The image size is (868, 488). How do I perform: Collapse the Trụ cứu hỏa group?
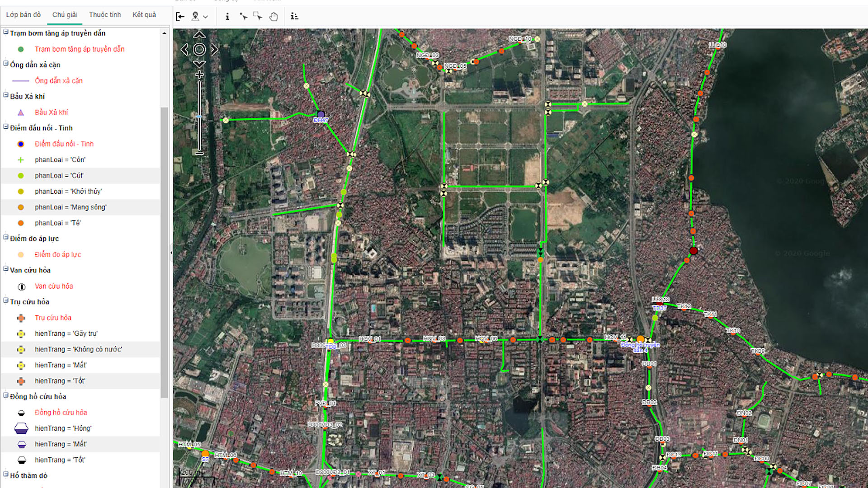click(x=6, y=300)
